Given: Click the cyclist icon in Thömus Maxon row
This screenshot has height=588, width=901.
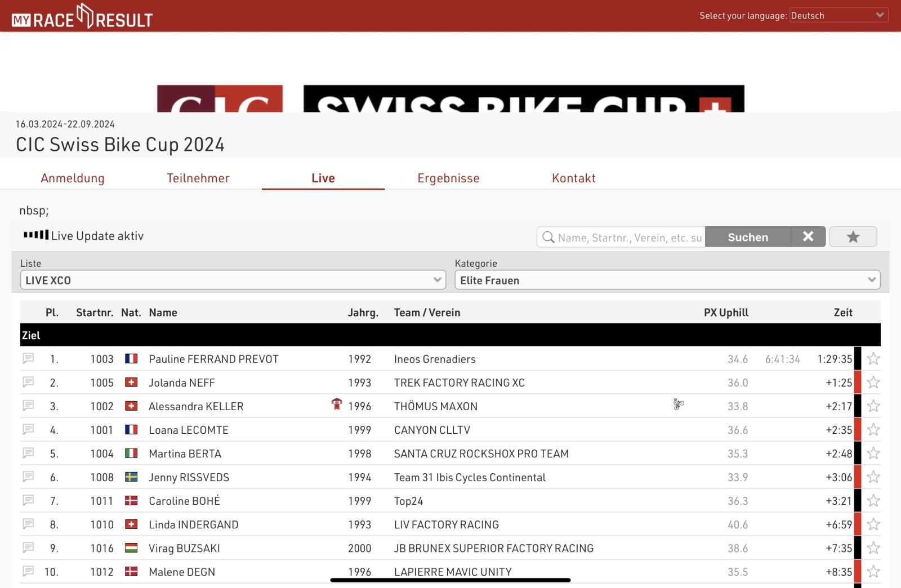Looking at the screenshot, I should coord(679,404).
